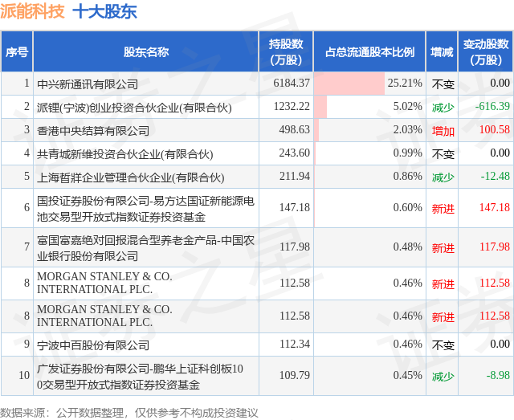Screen dimensions: 514x420
Task: Select 富国富嘉绝对回报混合型养老金产品 entry
Action: tap(145, 248)
